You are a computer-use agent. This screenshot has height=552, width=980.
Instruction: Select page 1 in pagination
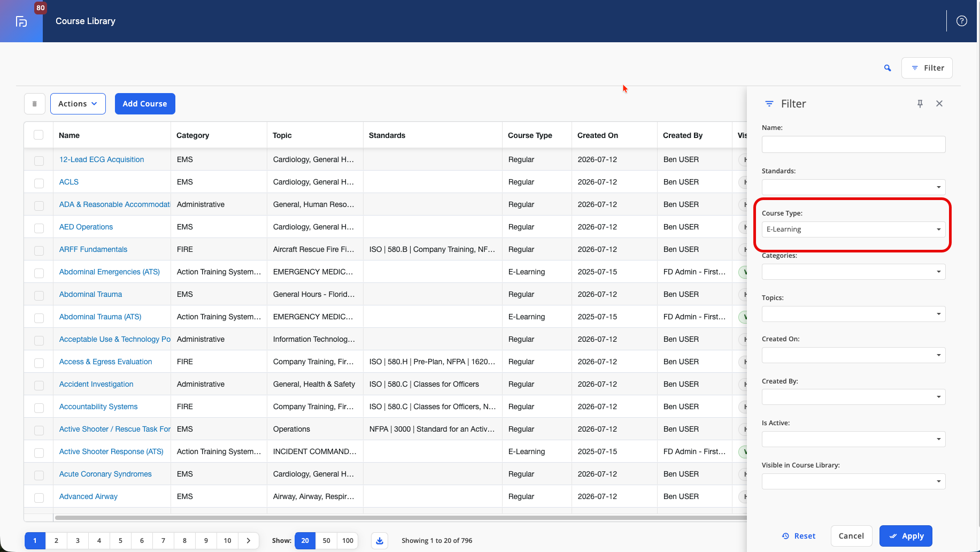point(35,541)
